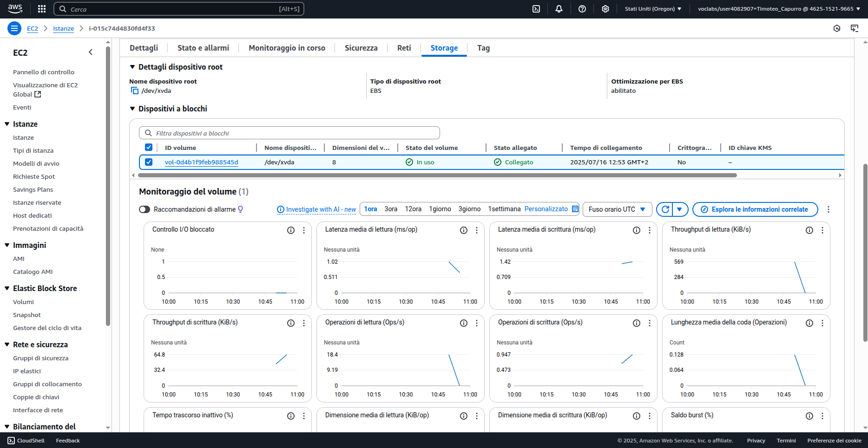
Task: Open the top-right hexagon info panel icon
Action: [x=837, y=28]
